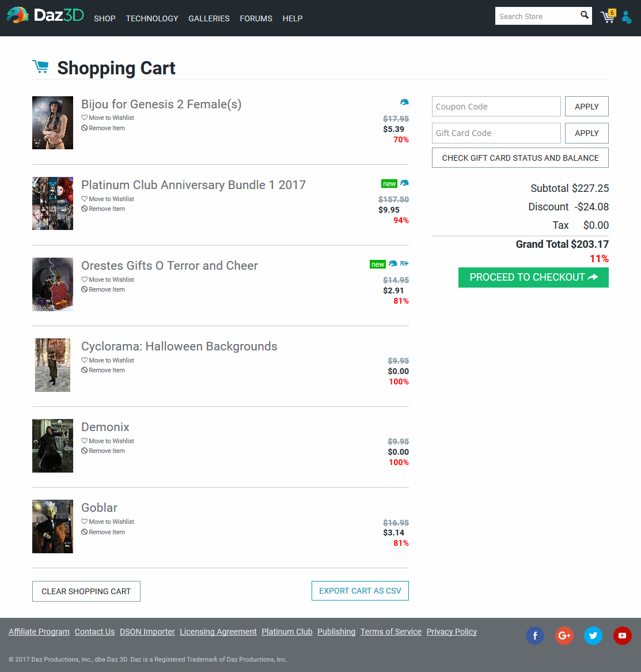Focus the Search Store field
The height and width of the screenshot is (672, 641).
(x=537, y=16)
